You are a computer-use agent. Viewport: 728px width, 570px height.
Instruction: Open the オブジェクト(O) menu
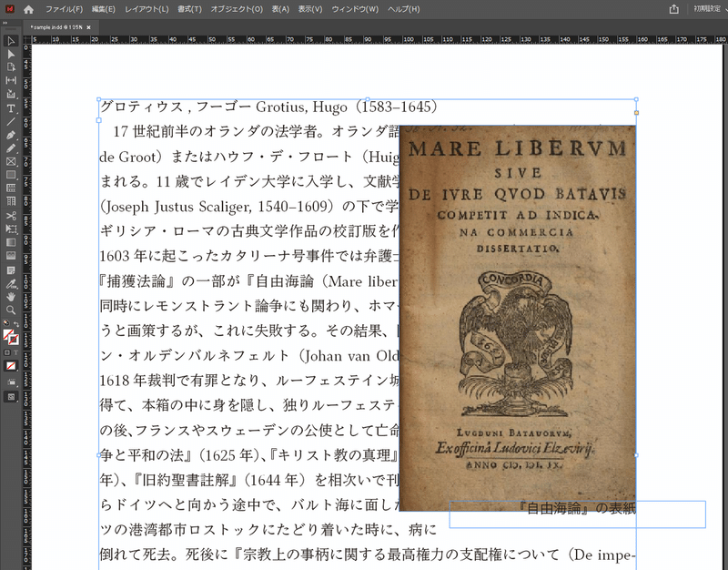237,9
